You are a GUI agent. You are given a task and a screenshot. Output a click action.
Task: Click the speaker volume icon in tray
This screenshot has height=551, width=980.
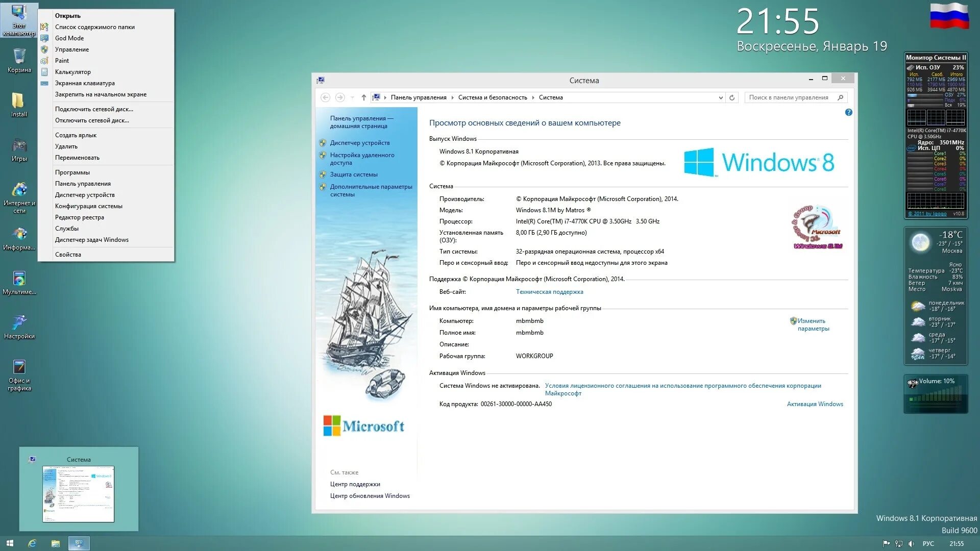911,544
